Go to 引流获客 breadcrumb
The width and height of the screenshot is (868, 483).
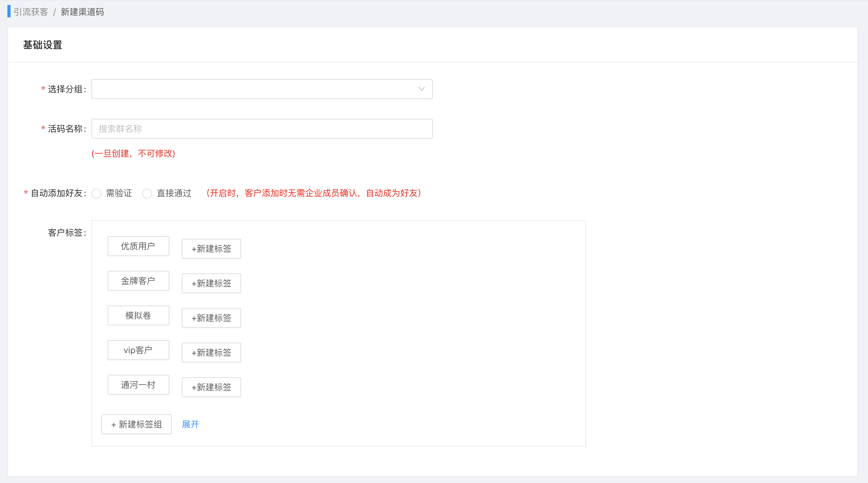[x=31, y=12]
